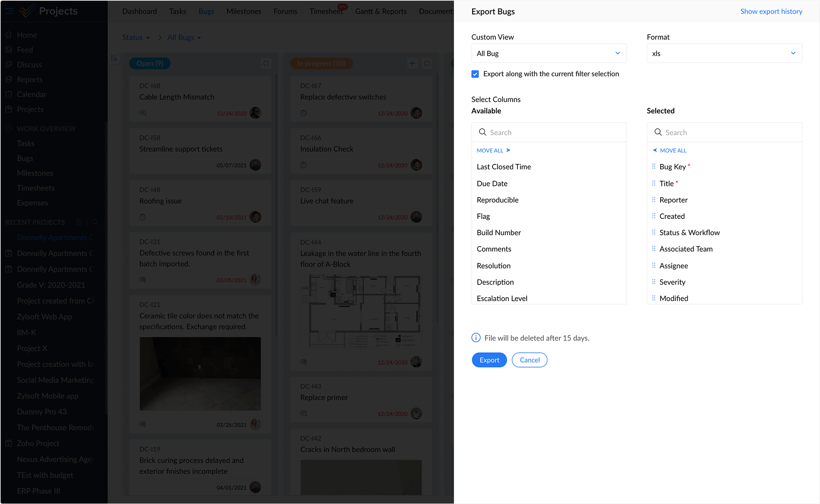Open Show export history link
This screenshot has height=504, width=820.
point(771,11)
